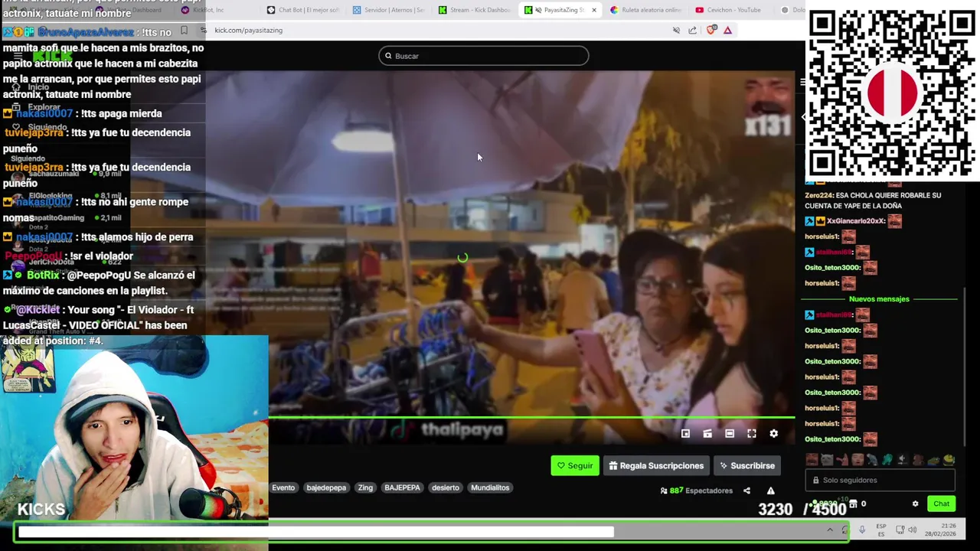Close the PayasitaZing browser tab
This screenshot has width=980, height=551.
(x=593, y=10)
